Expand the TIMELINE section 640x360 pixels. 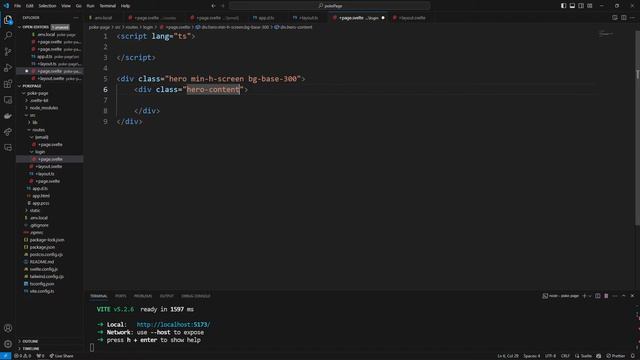(31, 349)
